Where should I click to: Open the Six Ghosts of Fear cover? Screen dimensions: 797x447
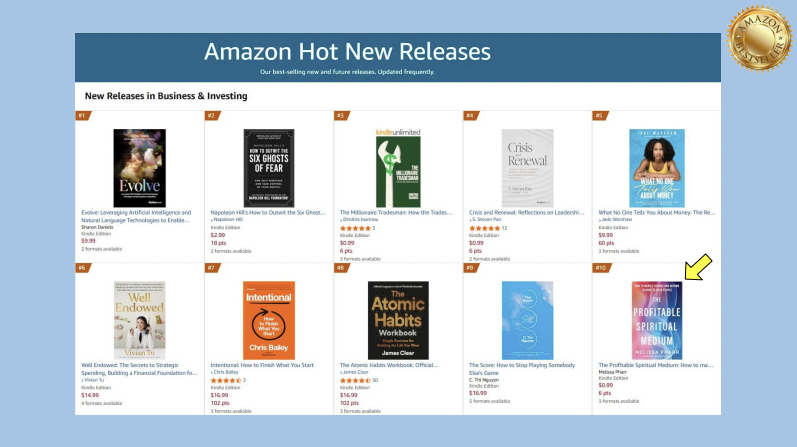coord(268,167)
